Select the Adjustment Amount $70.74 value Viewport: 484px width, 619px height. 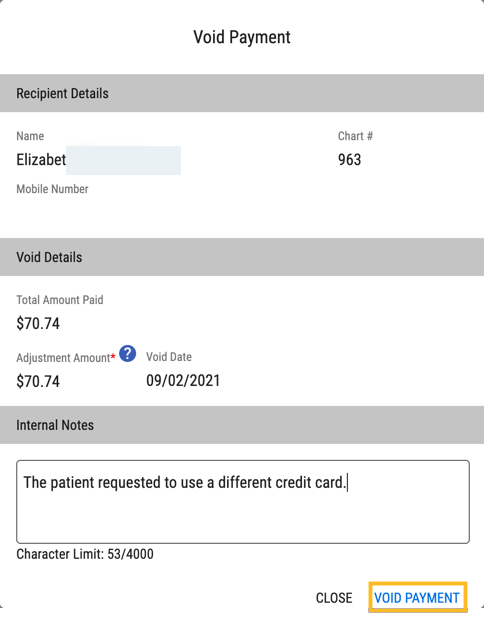coord(38,381)
